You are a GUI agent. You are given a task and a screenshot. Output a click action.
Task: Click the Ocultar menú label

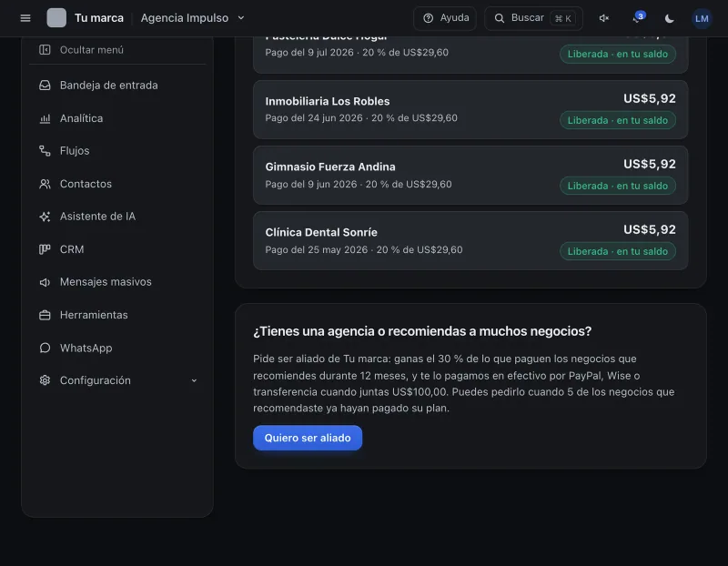(x=92, y=50)
